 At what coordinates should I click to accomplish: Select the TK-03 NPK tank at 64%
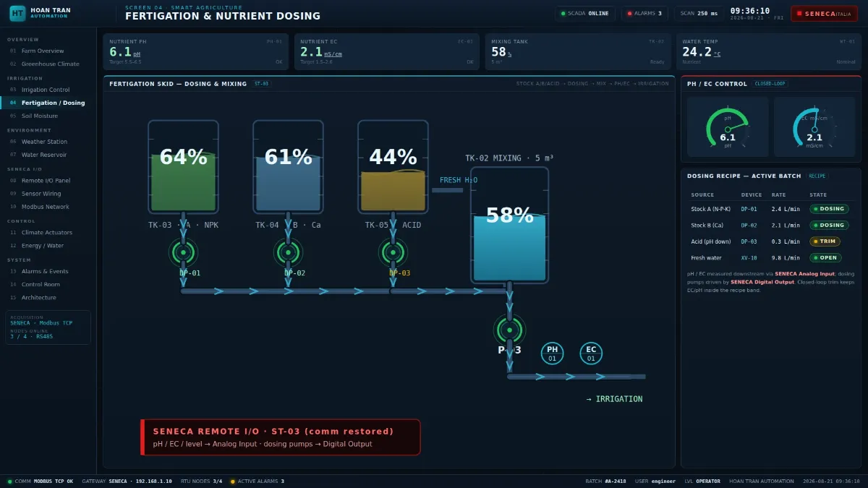click(183, 167)
